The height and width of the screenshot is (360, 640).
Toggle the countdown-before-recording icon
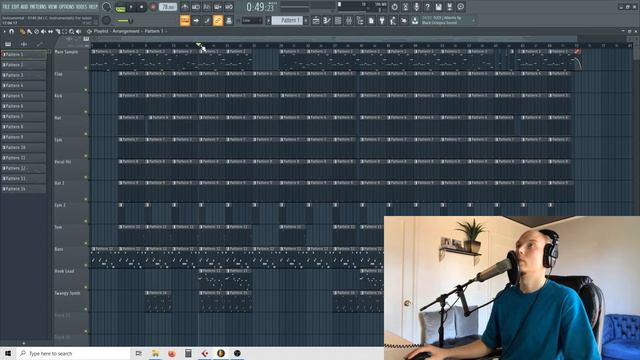tap(207, 7)
